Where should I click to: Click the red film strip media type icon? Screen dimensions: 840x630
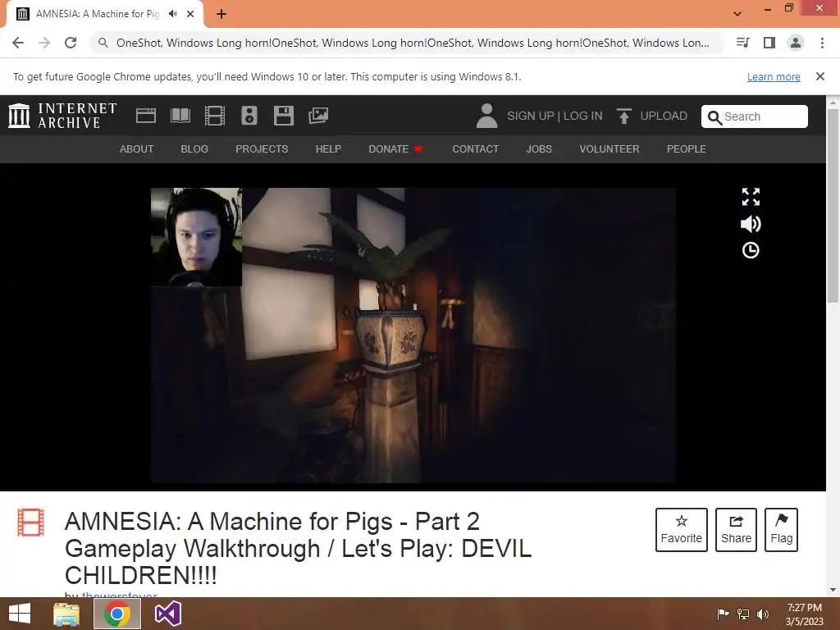30,523
